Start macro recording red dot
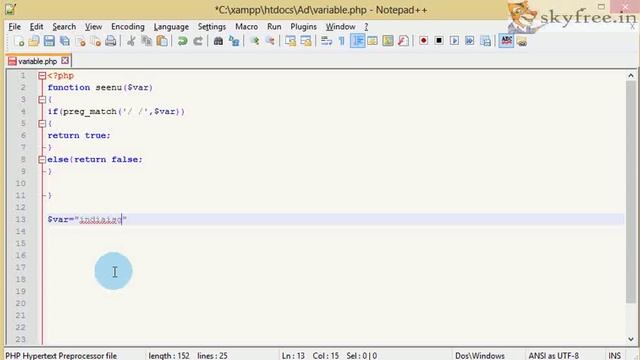Viewport: 640px width, 360px height. click(x=423, y=41)
